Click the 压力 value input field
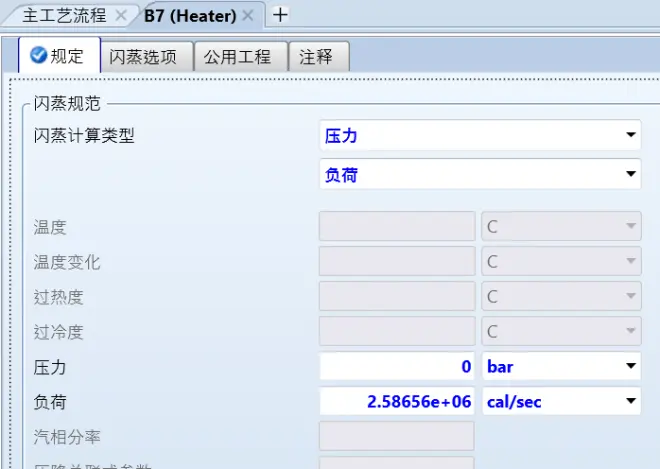This screenshot has height=469, width=660. point(397,366)
